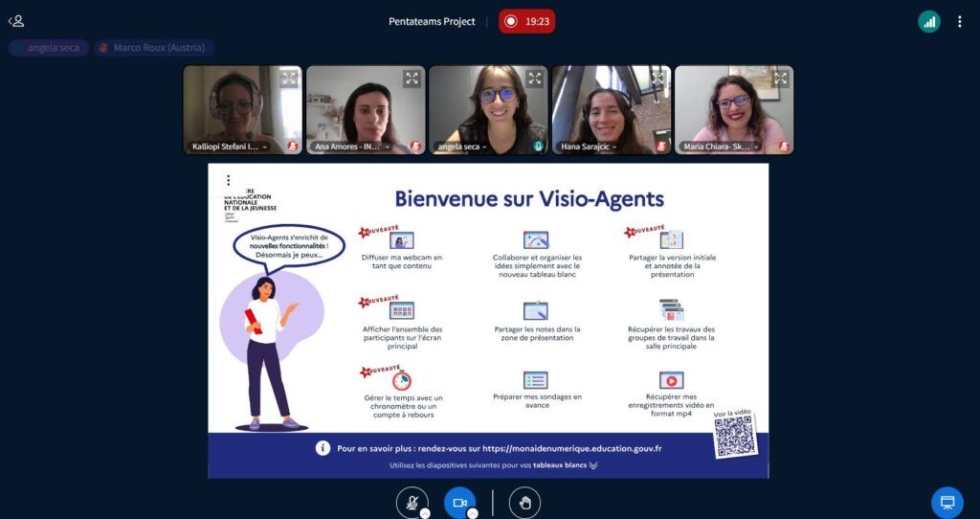980x519 pixels.
Task: Open the Hana Sarajcic name dropdown
Action: click(x=590, y=147)
